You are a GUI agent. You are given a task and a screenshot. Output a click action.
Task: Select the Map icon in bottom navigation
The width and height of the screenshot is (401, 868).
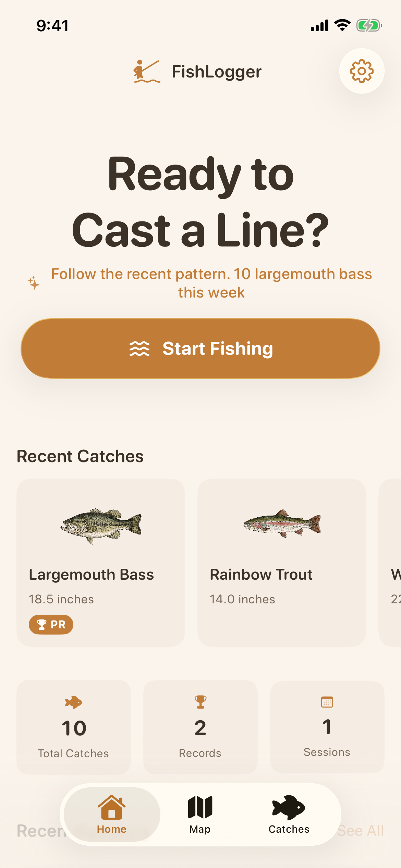pyautogui.click(x=200, y=806)
